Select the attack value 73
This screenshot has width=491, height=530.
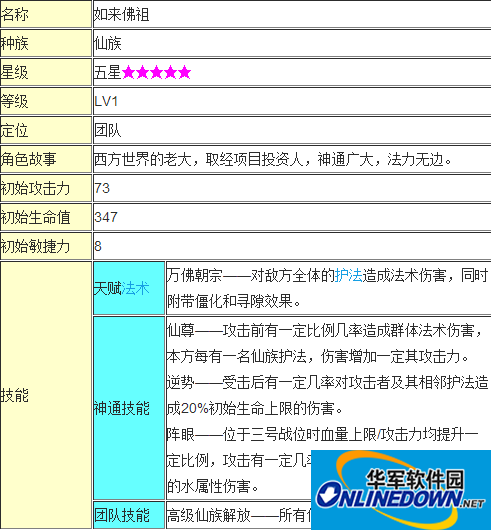pyautogui.click(x=102, y=188)
